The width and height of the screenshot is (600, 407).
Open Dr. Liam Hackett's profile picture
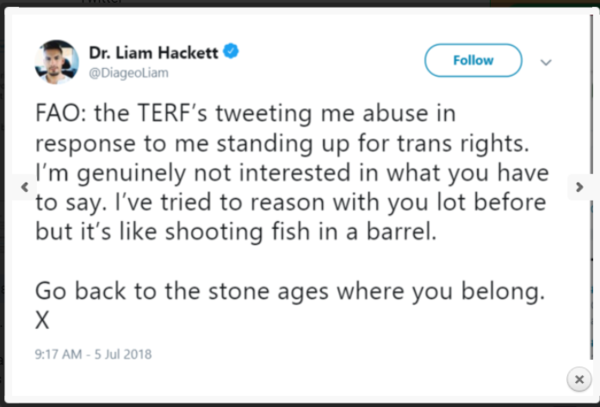(x=56, y=61)
